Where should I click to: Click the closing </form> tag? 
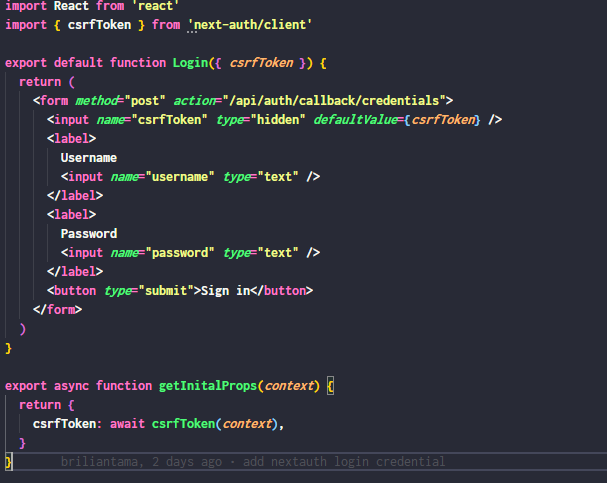point(58,310)
